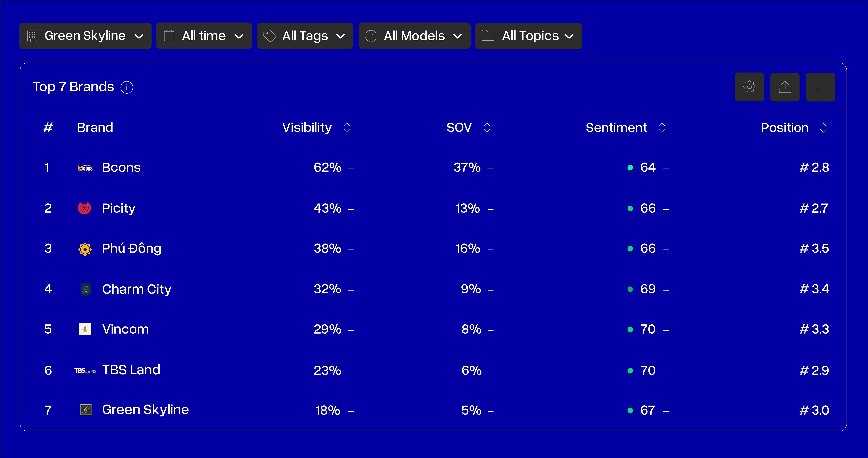Click the building icon in brand filter
The image size is (868, 458).
point(32,36)
